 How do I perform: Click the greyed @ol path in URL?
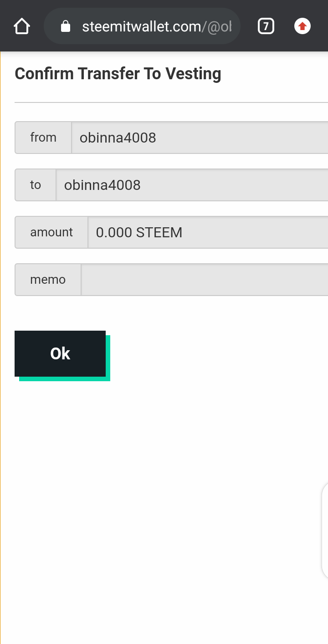click(x=220, y=27)
